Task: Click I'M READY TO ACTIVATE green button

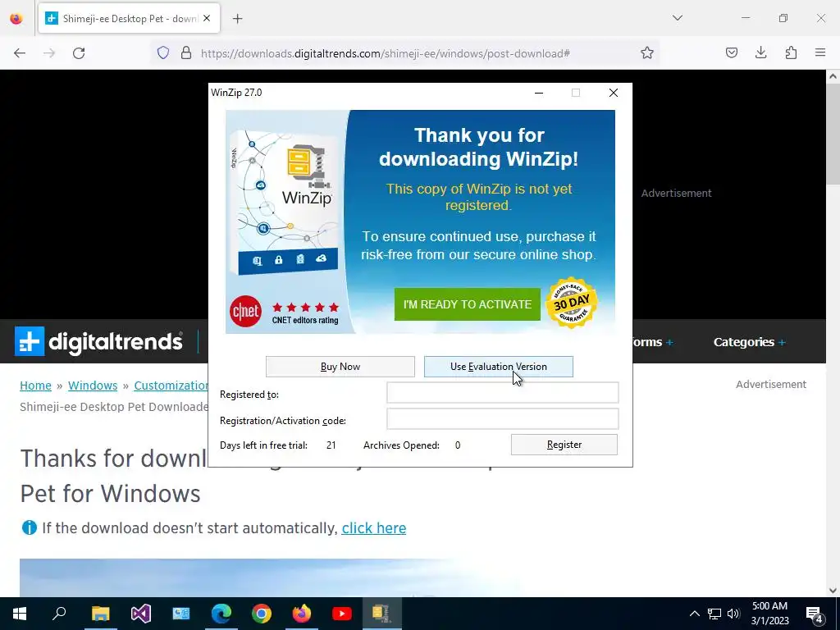Action: [x=467, y=304]
